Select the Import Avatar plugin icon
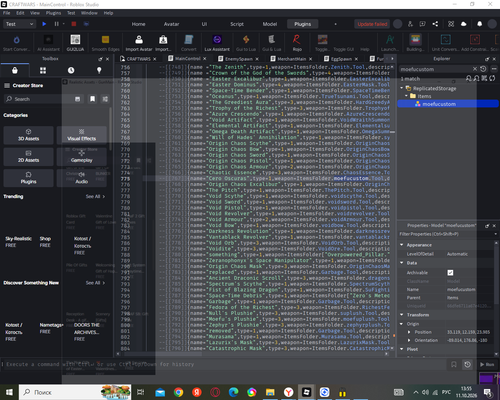Image resolution: width=500 pixels, height=400 pixels. coord(139,43)
